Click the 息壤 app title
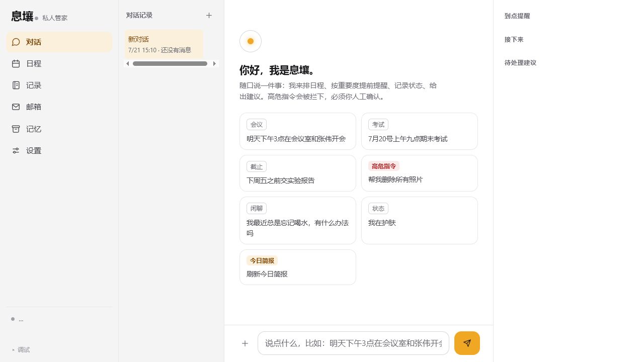The image size is (644, 362). coord(22,16)
